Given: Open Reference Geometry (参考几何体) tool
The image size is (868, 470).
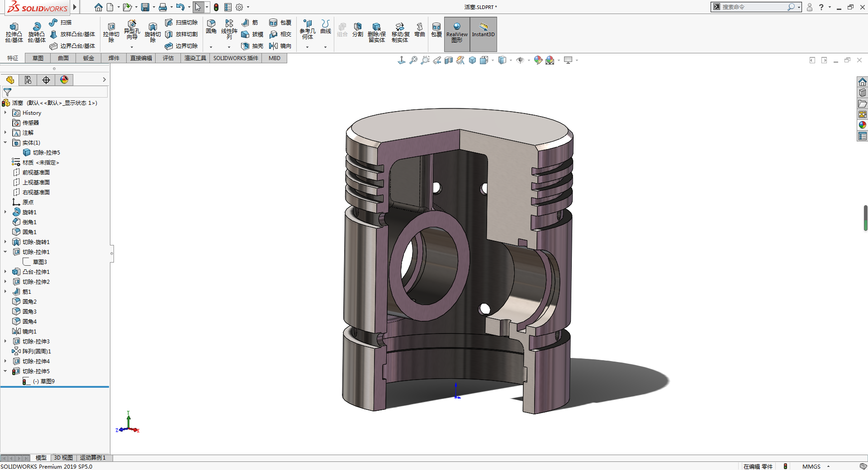Looking at the screenshot, I should coord(308,30).
